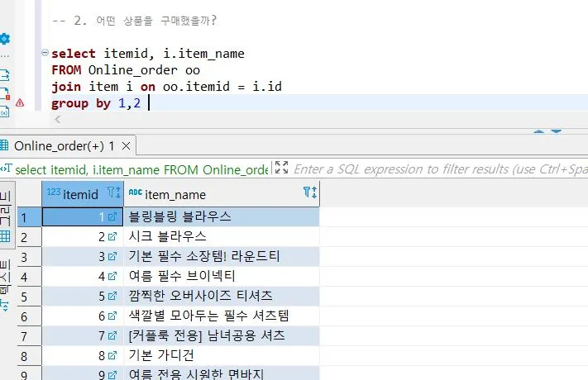
Task: Open the link icon for itemid 1
Action: coord(112,216)
